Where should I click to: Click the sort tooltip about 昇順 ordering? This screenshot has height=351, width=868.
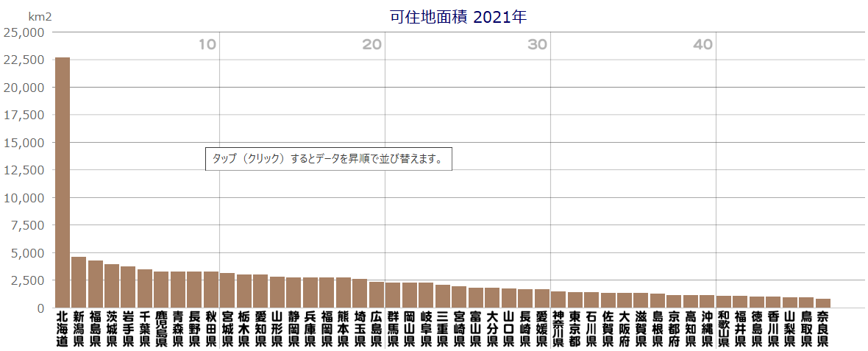pos(328,160)
